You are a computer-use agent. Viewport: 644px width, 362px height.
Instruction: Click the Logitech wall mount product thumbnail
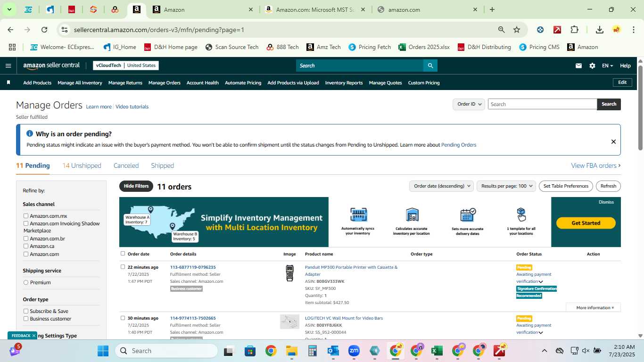pos(289,322)
